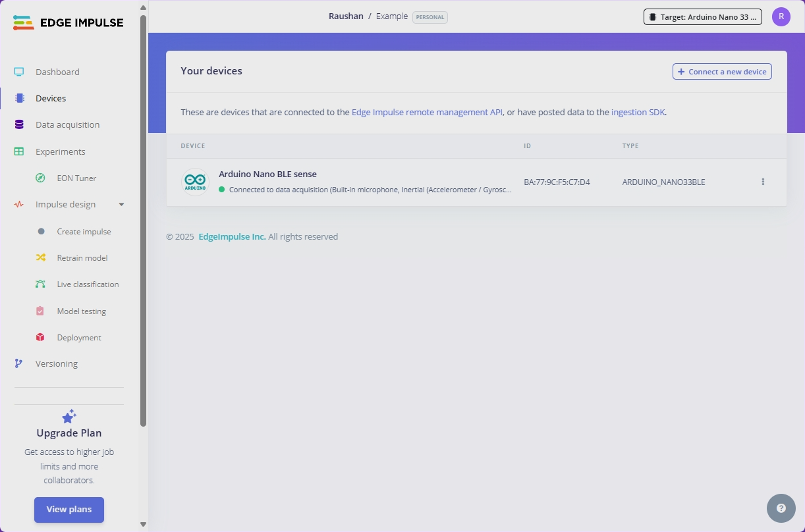This screenshot has height=532, width=805.
Task: Open the Create impulse item
Action: (x=84, y=232)
